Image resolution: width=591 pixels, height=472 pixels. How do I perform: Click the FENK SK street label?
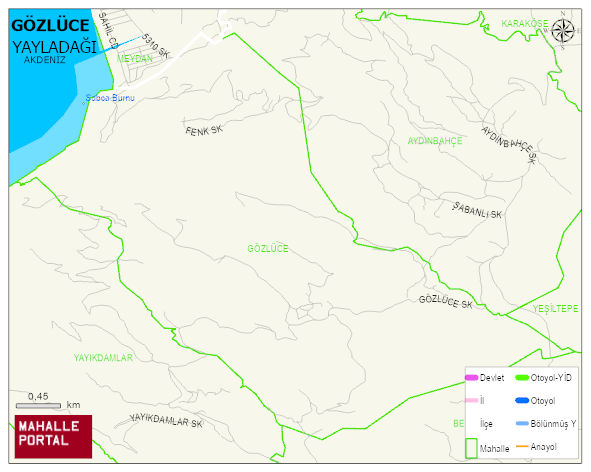click(x=204, y=130)
